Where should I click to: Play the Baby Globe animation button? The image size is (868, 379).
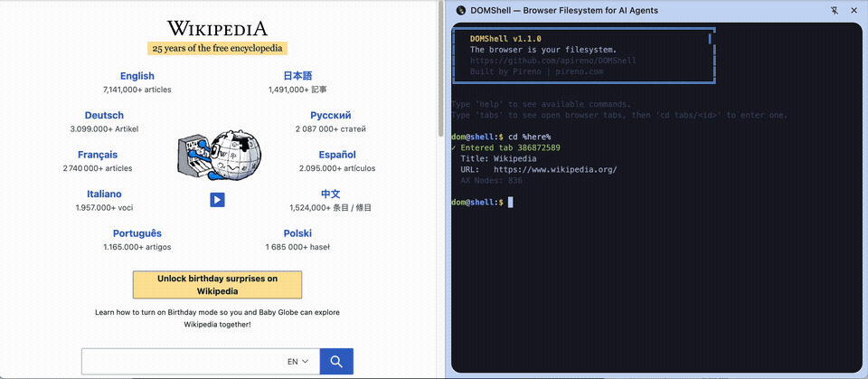click(217, 200)
